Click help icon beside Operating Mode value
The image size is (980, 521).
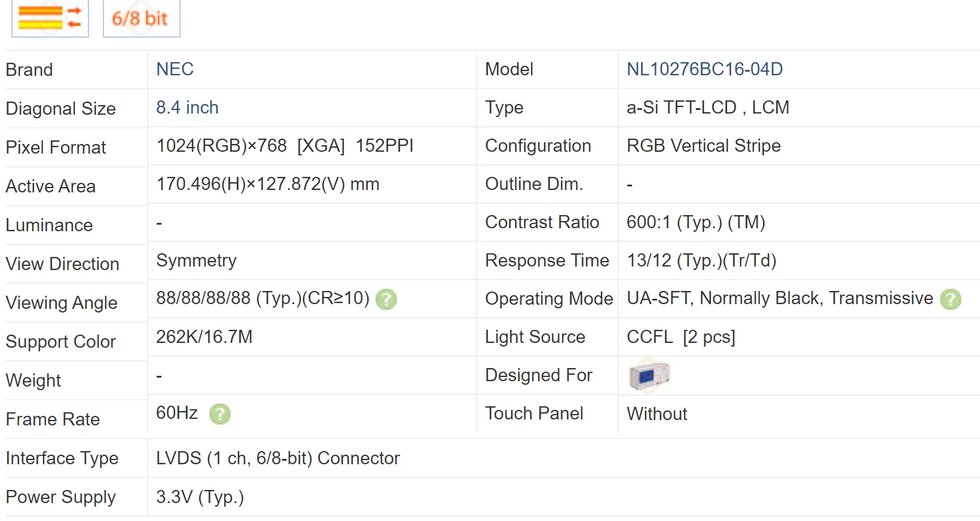point(950,299)
